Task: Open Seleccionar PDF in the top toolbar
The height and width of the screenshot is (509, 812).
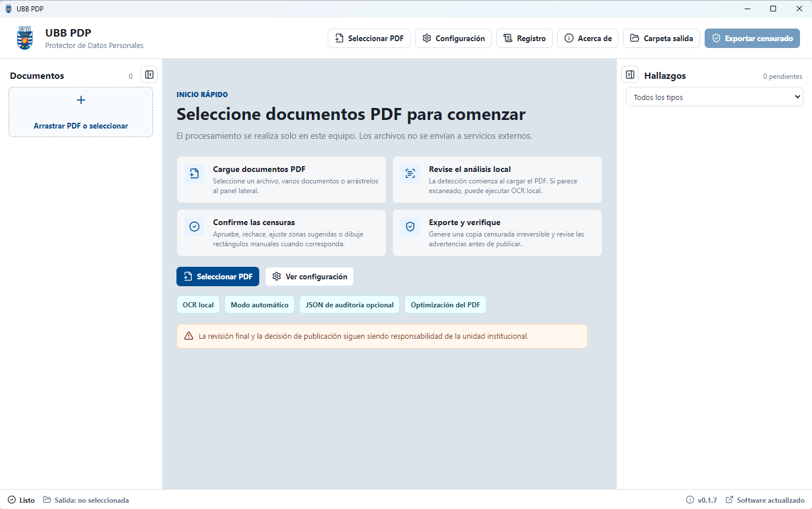Action: [x=369, y=38]
